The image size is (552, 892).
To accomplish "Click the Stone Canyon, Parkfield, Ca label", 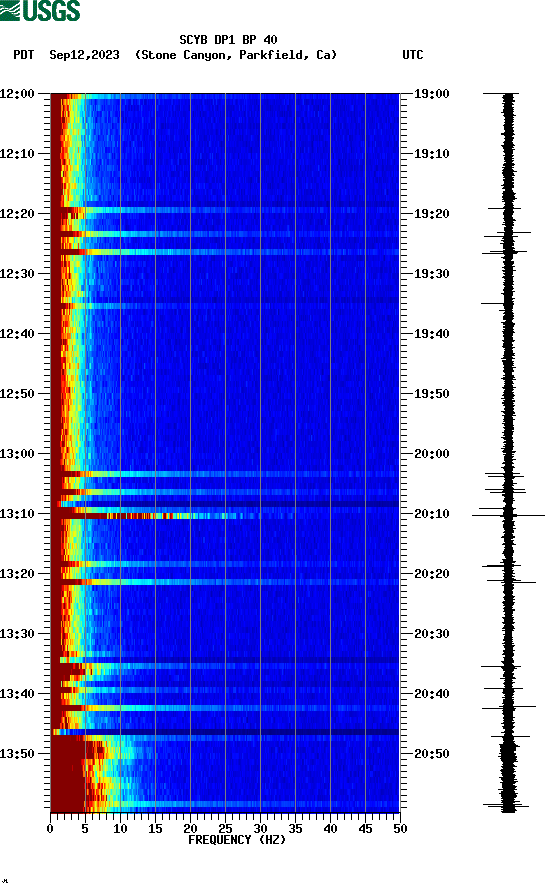I will 236,55.
